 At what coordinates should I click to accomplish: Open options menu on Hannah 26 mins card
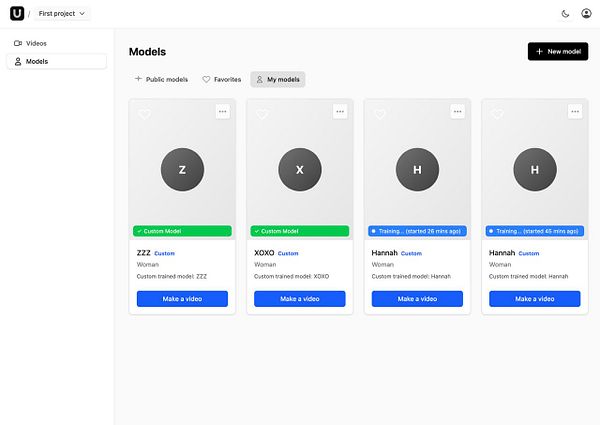458,112
